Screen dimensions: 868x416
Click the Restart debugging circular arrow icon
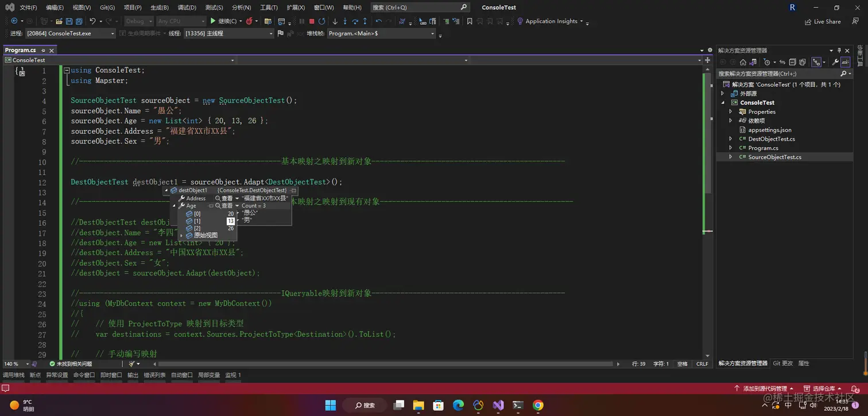coord(322,21)
